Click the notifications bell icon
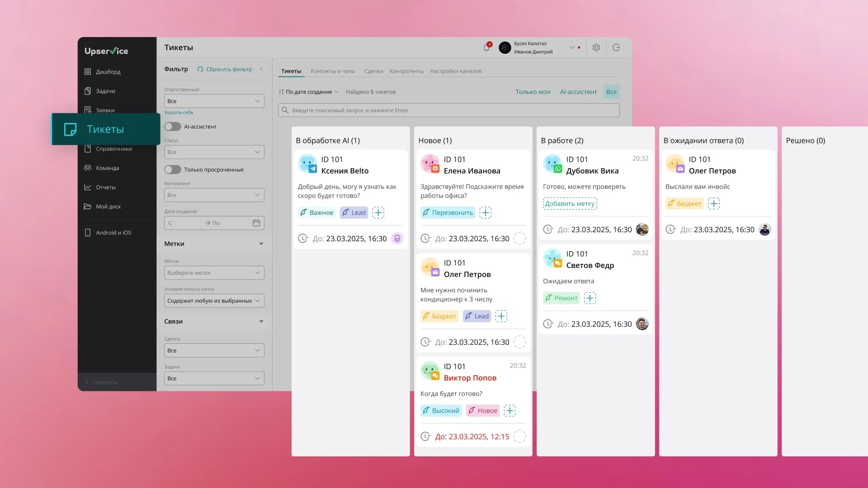868x488 pixels. (486, 47)
